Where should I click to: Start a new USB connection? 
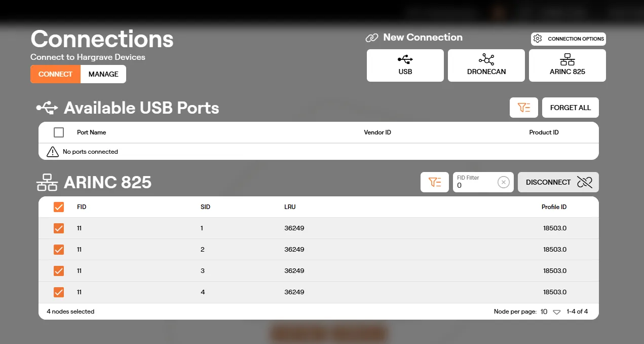click(405, 65)
